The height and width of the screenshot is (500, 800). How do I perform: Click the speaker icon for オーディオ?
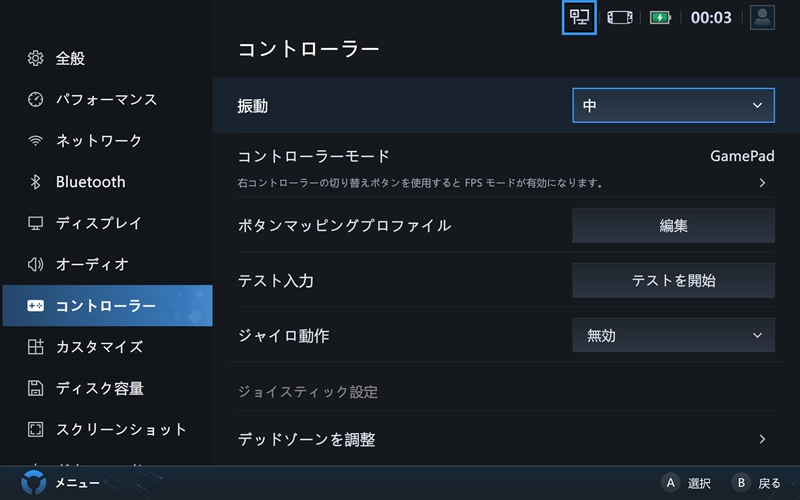pyautogui.click(x=35, y=264)
